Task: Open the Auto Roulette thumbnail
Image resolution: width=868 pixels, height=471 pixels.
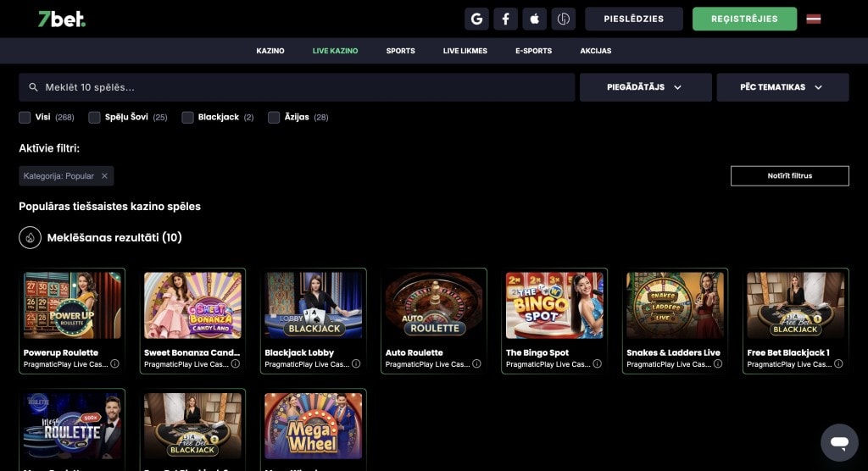Action: pos(434,305)
